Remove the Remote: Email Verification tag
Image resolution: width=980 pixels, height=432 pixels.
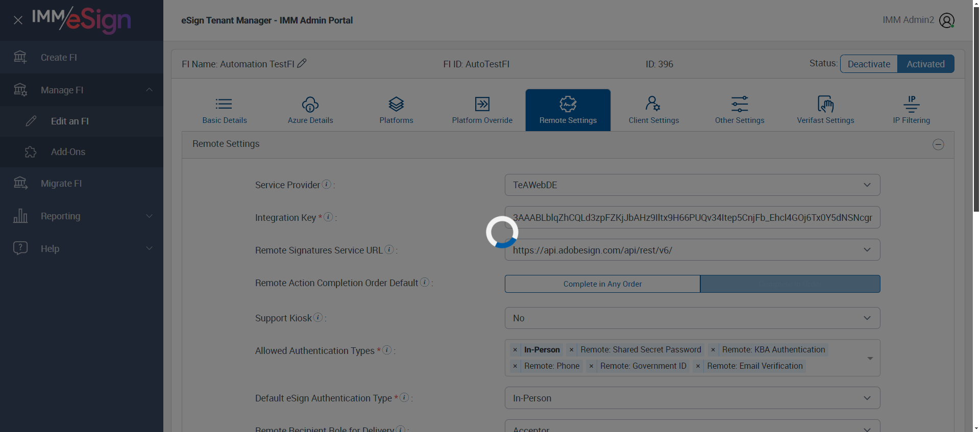point(698,366)
